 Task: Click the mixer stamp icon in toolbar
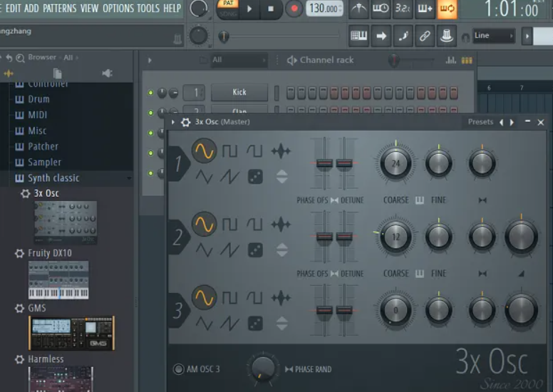pos(447,36)
